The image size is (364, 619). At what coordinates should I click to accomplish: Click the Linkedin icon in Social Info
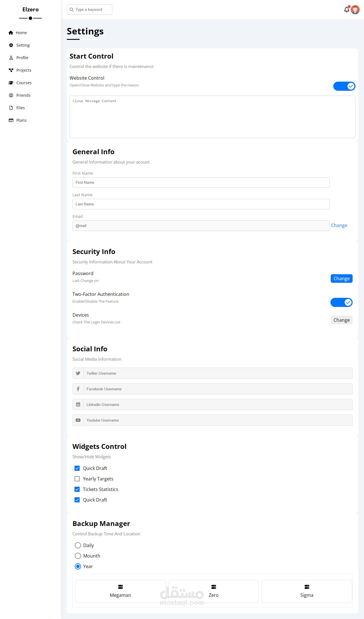(x=78, y=405)
